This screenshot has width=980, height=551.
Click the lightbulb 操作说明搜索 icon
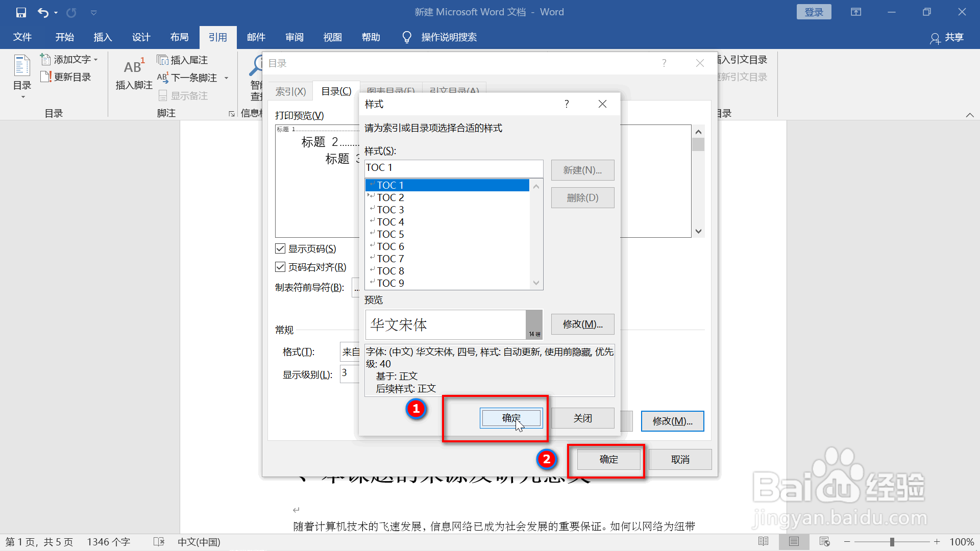pos(407,37)
